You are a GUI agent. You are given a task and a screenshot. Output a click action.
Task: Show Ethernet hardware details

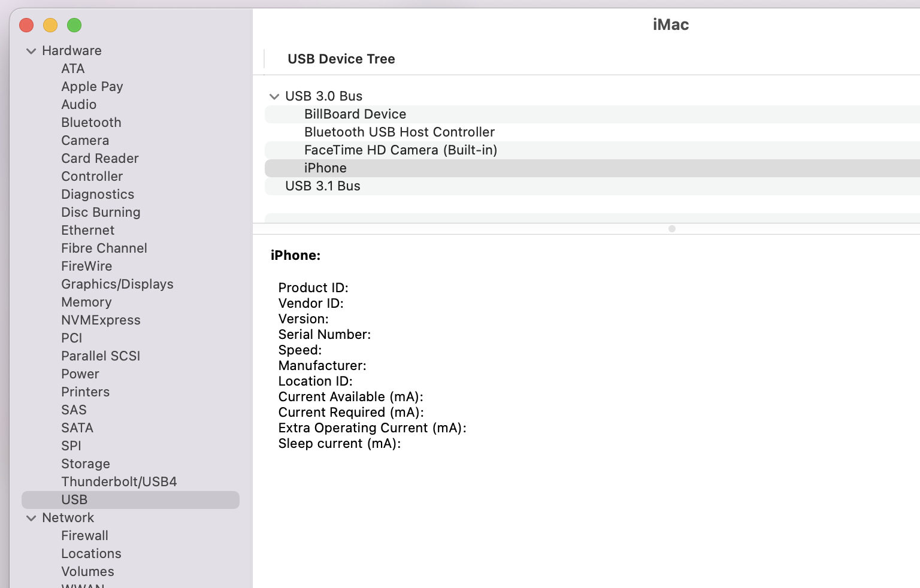coord(87,231)
